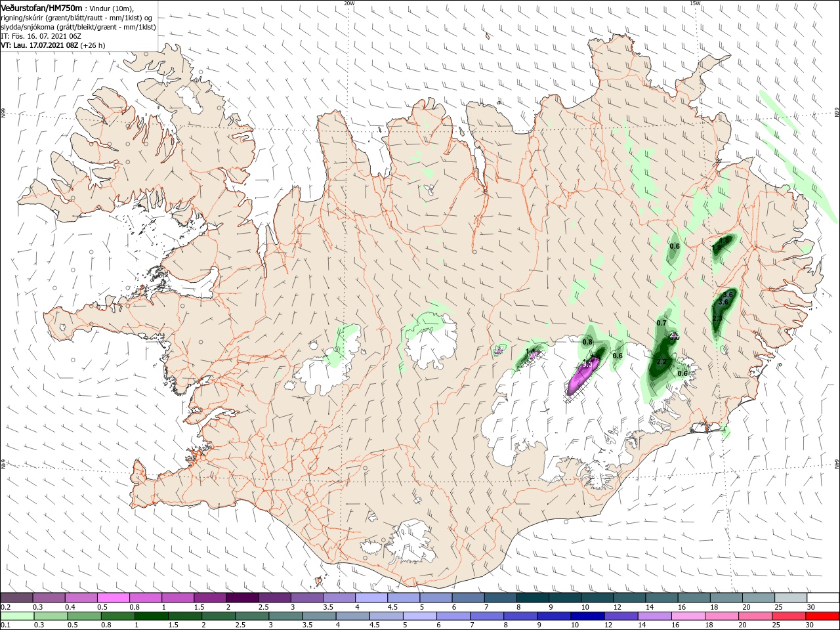Click the '0.8' precipitation value on the map

pyautogui.click(x=587, y=342)
